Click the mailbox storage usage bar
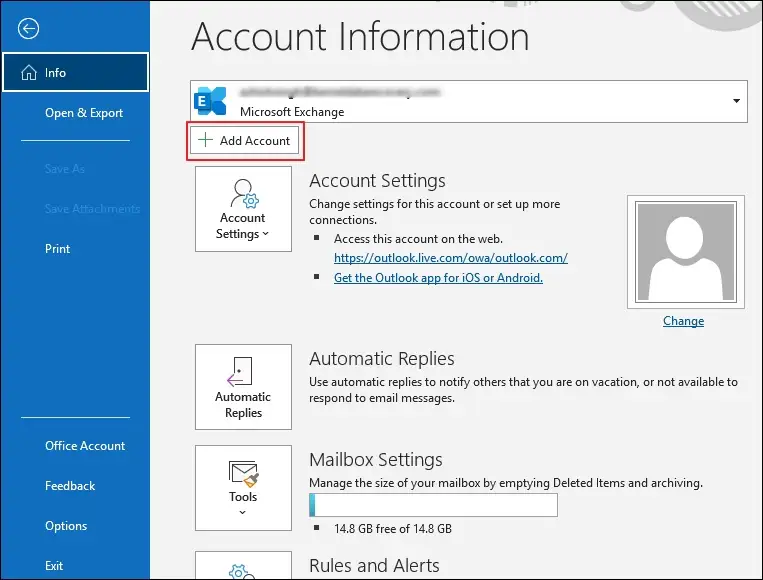The image size is (763, 580). [x=433, y=505]
